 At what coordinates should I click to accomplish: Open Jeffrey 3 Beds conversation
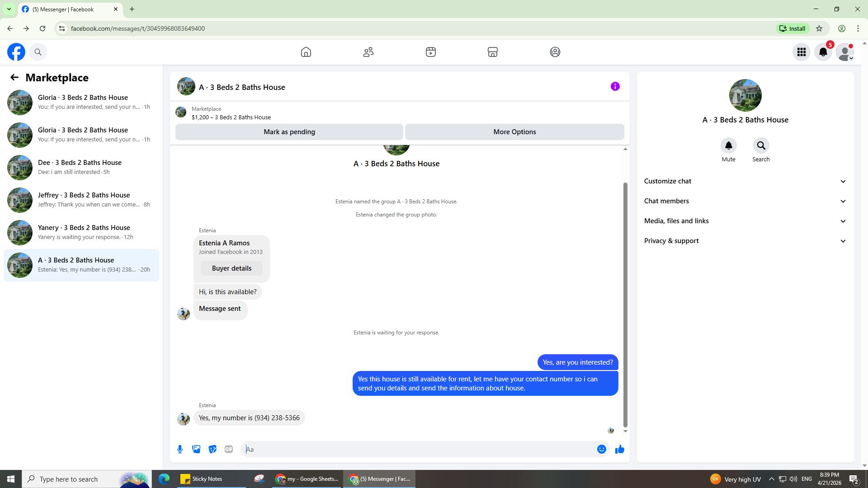click(81, 200)
